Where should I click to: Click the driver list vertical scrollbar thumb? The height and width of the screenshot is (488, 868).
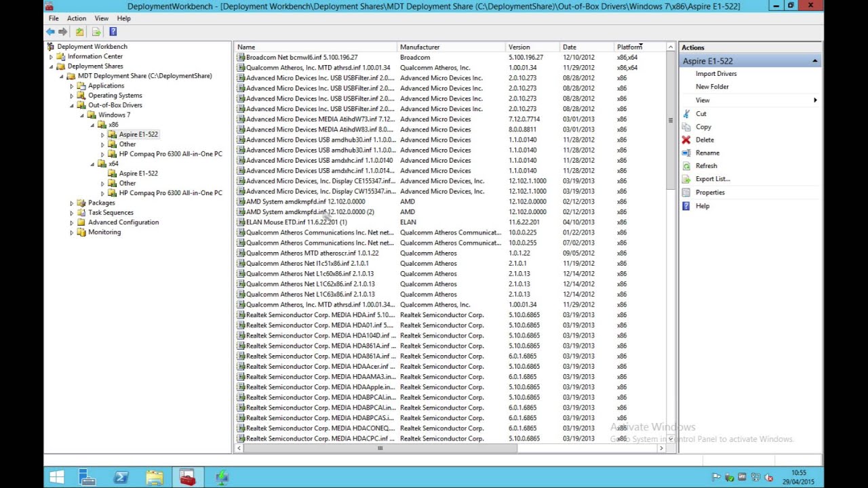click(671, 121)
